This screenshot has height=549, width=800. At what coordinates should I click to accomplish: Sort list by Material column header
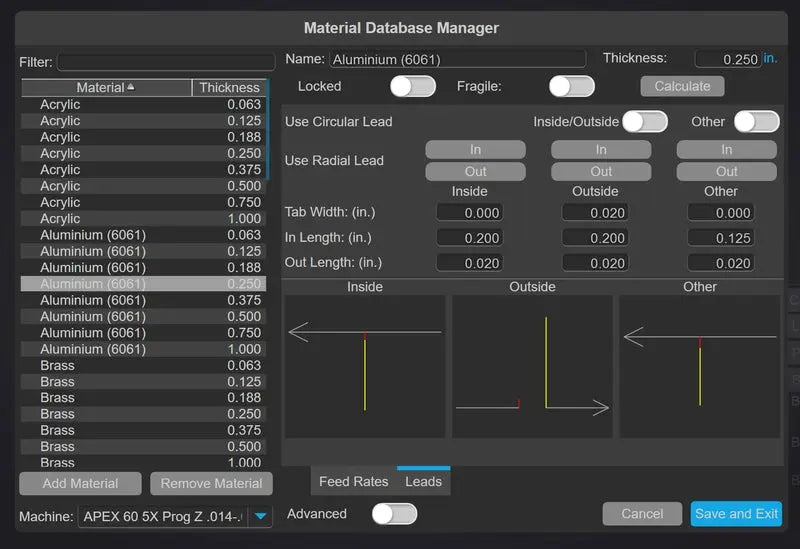point(106,88)
